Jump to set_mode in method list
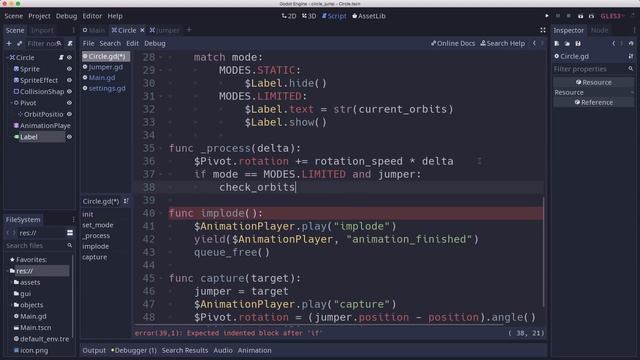Viewport: 640px width, 360px height. click(98, 225)
